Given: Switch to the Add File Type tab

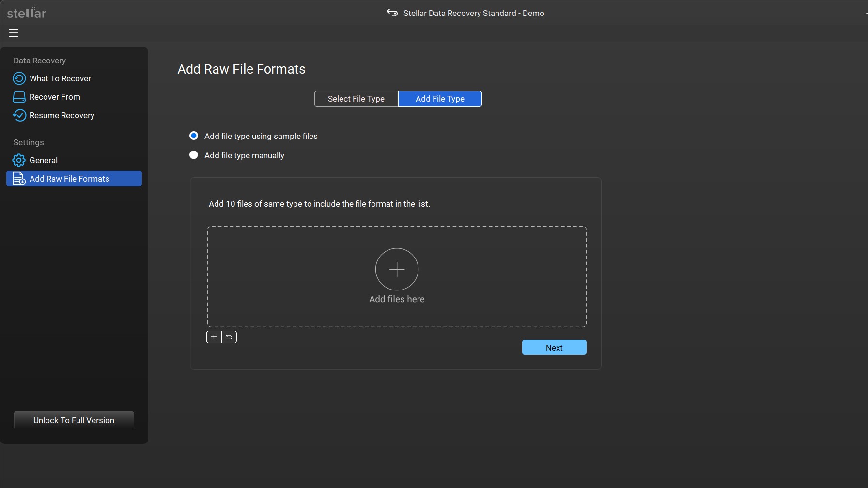Looking at the screenshot, I should [x=439, y=98].
